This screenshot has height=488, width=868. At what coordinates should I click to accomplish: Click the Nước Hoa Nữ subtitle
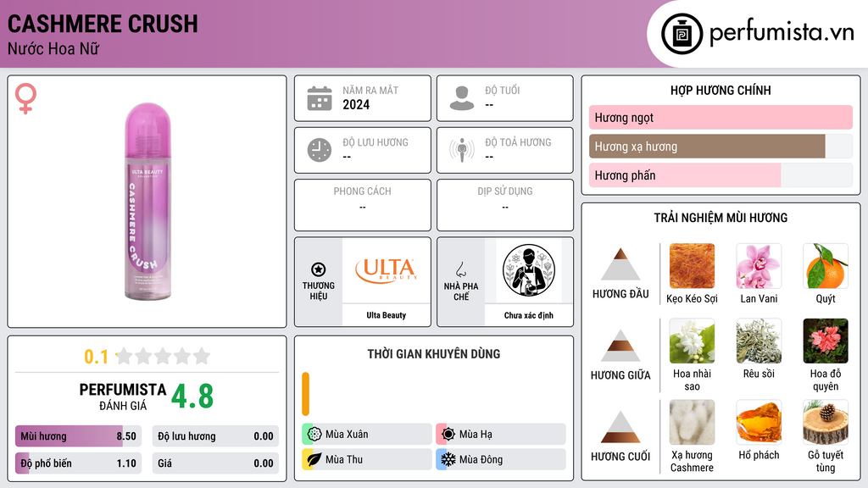point(53,48)
